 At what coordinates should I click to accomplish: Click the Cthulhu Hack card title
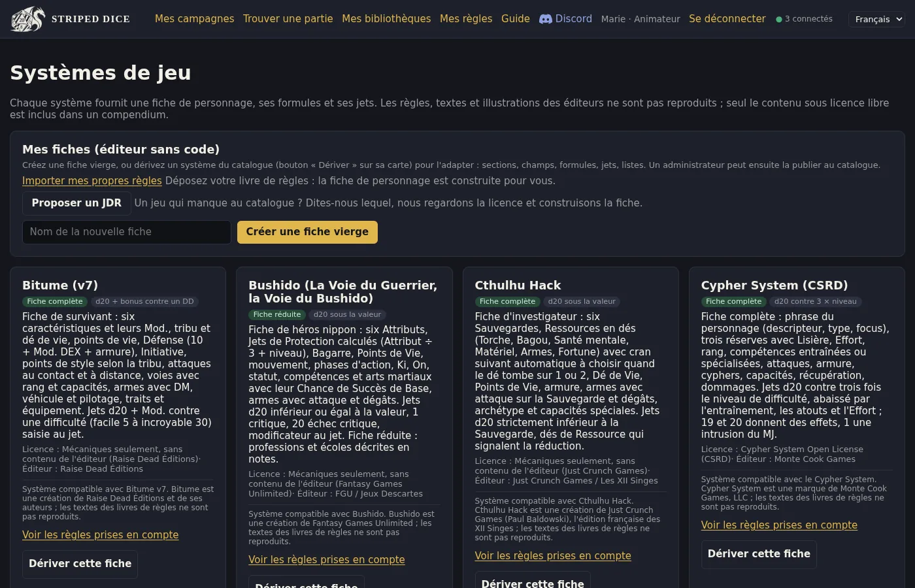click(x=518, y=286)
